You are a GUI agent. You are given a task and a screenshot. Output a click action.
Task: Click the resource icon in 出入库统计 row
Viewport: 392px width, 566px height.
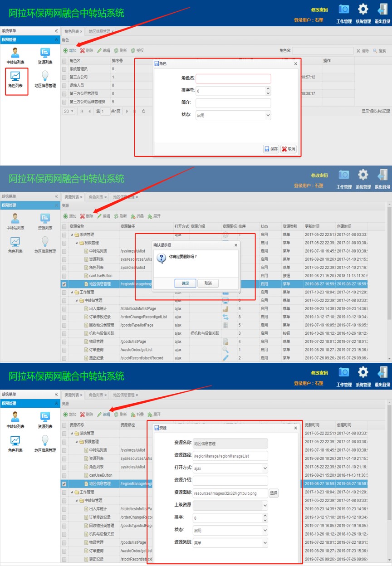coord(225,308)
